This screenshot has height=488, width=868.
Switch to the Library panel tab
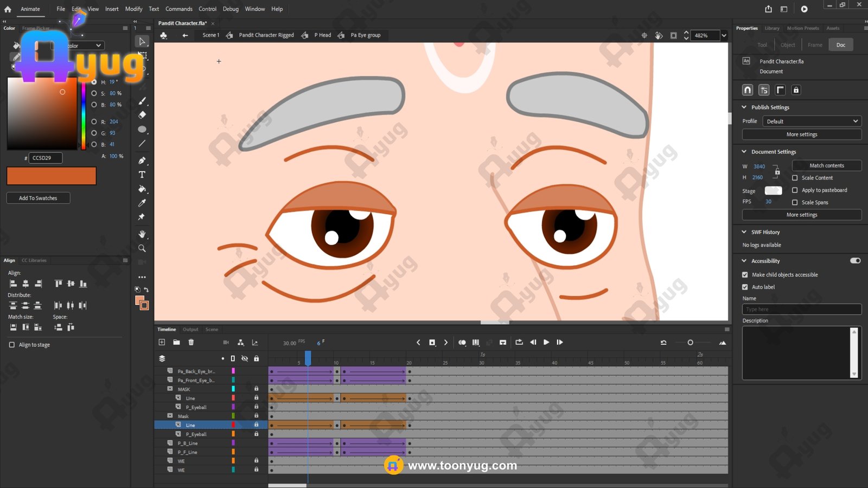coord(772,28)
